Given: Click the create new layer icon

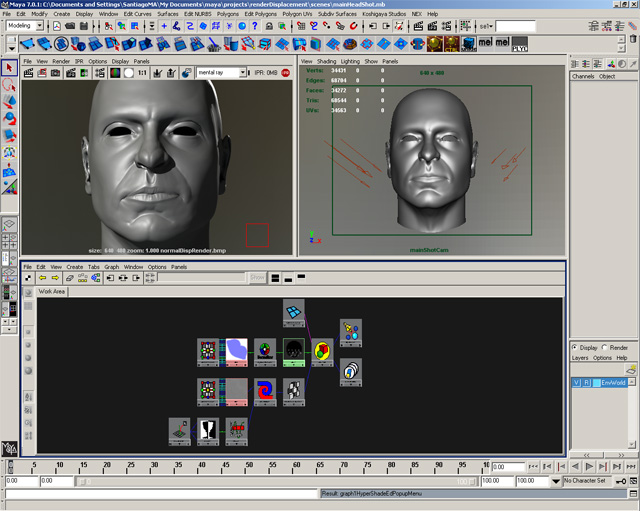Looking at the screenshot, I should coord(630,370).
